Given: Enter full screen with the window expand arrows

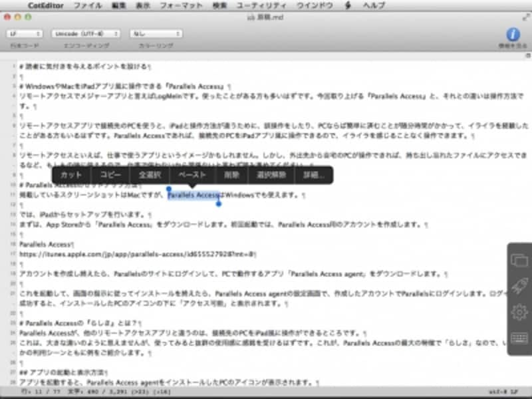Looking at the screenshot, I should point(526,17).
